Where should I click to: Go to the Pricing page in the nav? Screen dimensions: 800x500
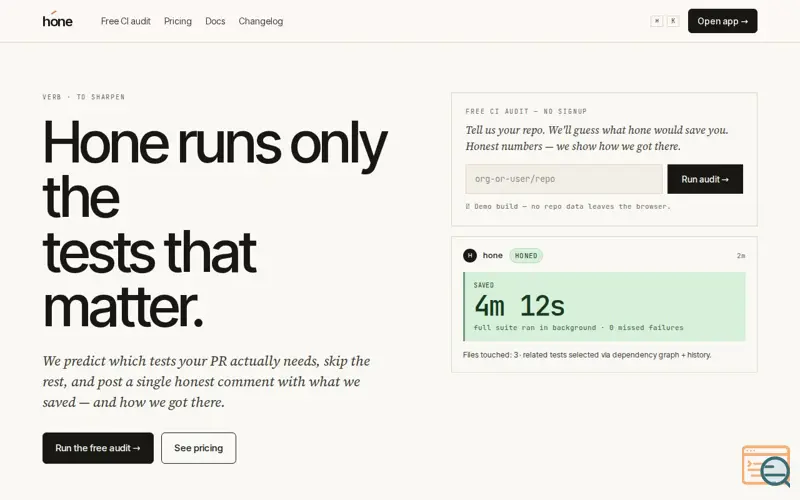178,21
